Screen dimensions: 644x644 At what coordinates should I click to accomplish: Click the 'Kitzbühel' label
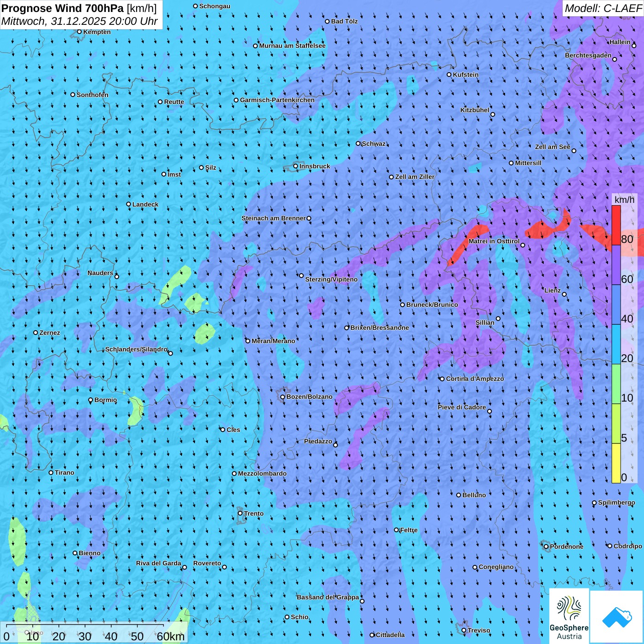tap(475, 110)
